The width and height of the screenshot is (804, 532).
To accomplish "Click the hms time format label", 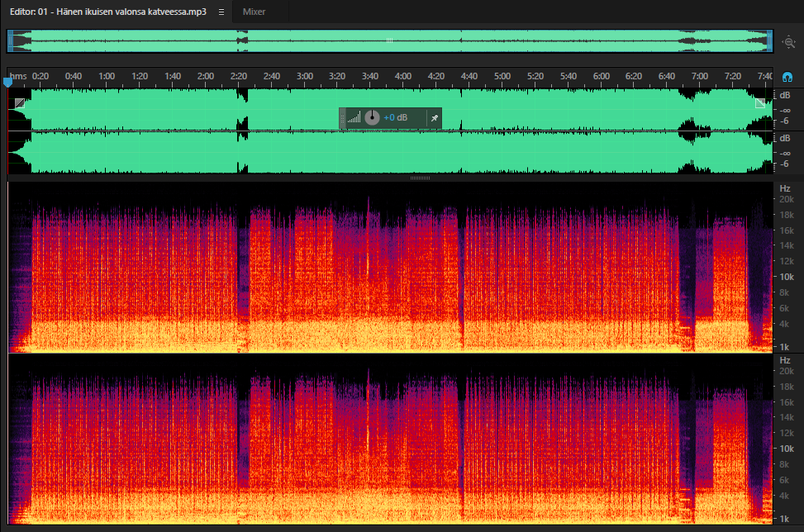I will click(18, 76).
